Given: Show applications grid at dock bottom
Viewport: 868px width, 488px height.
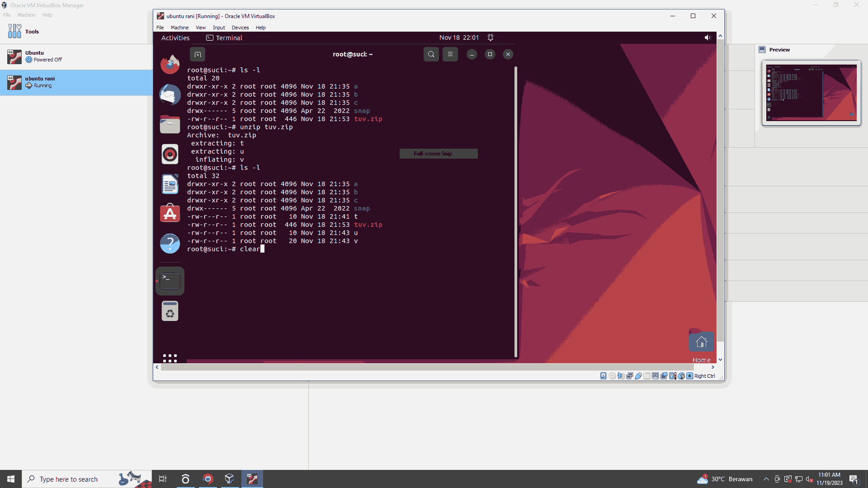Looking at the screenshot, I should (x=170, y=358).
